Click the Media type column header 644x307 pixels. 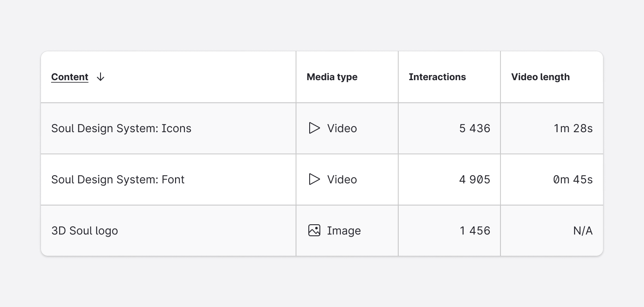point(332,77)
